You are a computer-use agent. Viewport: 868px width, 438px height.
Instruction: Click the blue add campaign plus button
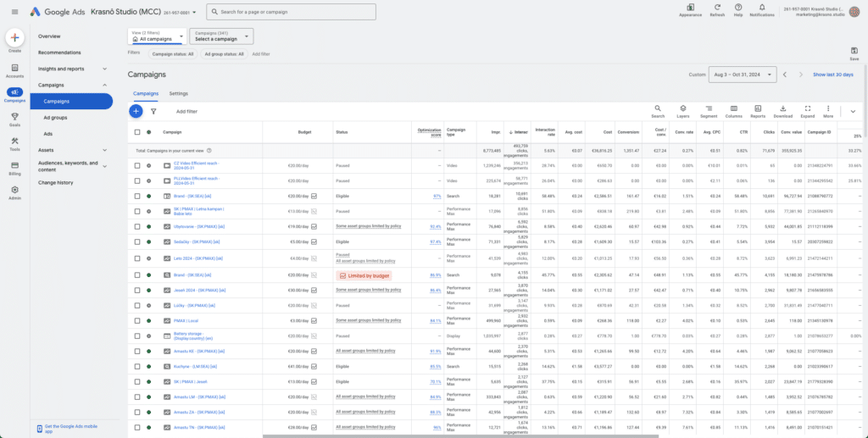coord(136,111)
